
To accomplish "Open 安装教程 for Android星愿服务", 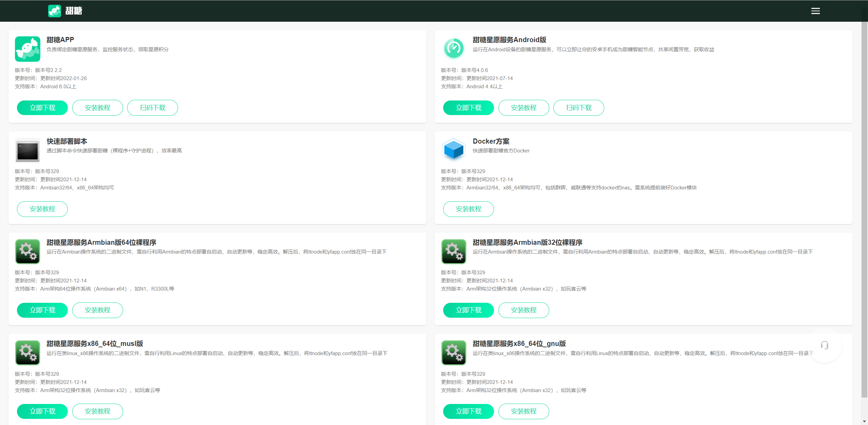I will coord(524,108).
